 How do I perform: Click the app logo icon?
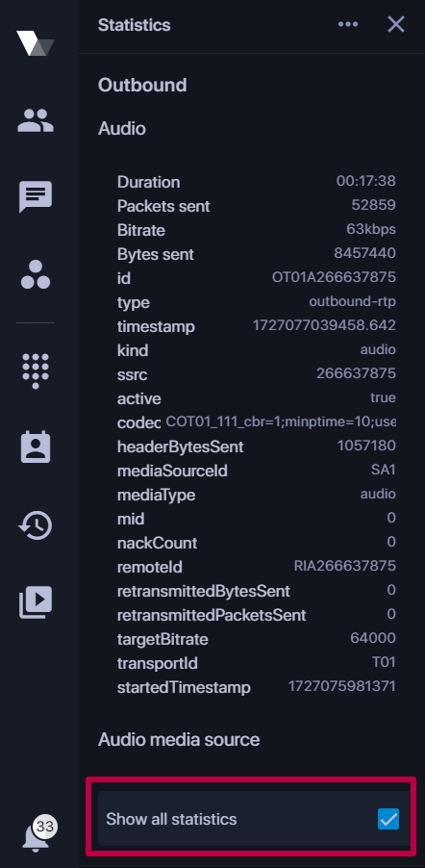tap(36, 43)
